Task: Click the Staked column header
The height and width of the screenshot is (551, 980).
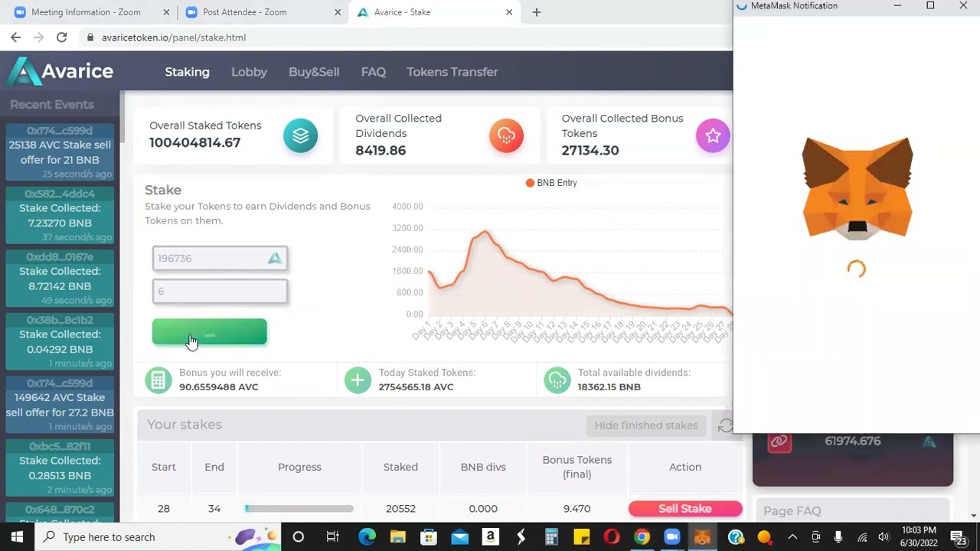Action: pyautogui.click(x=400, y=467)
